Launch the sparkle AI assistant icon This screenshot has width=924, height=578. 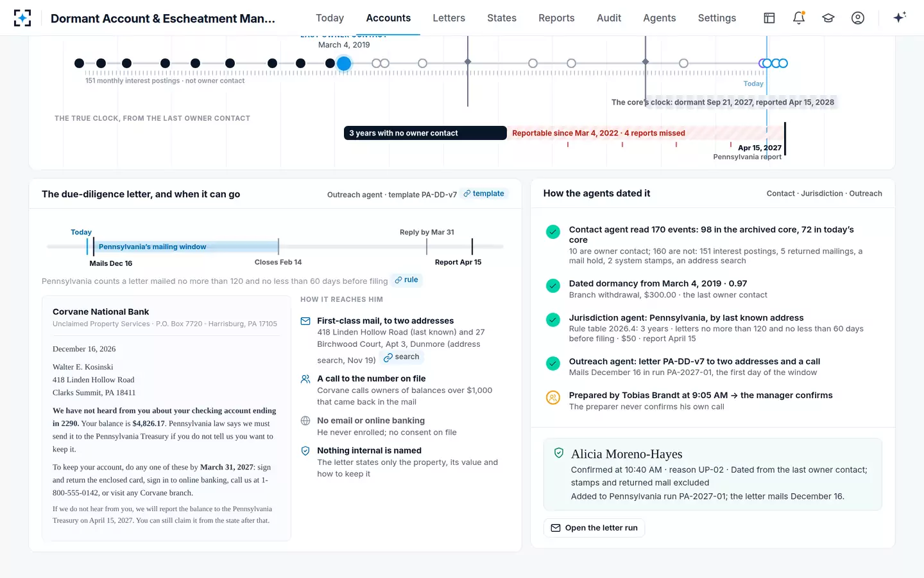[900, 17]
